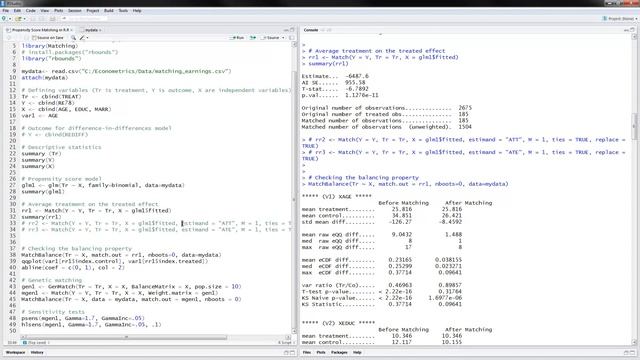Minimize the Files pane
The width and height of the screenshot is (640, 360).
[626, 353]
